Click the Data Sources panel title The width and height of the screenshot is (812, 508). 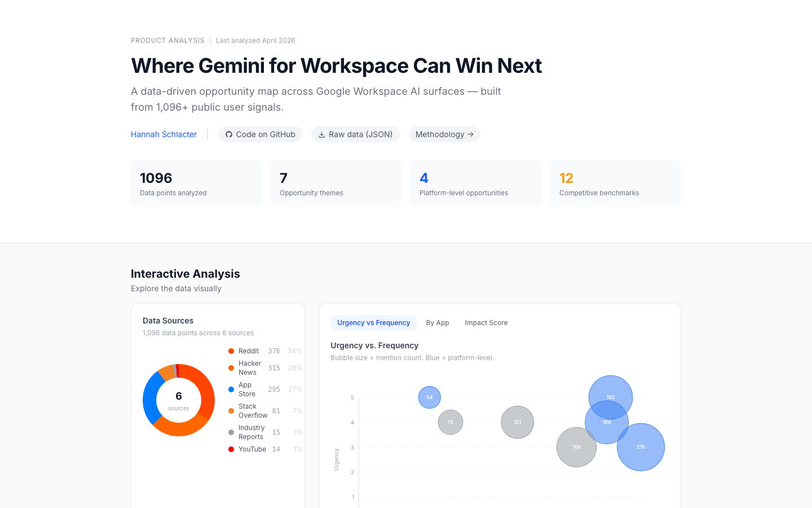click(168, 321)
